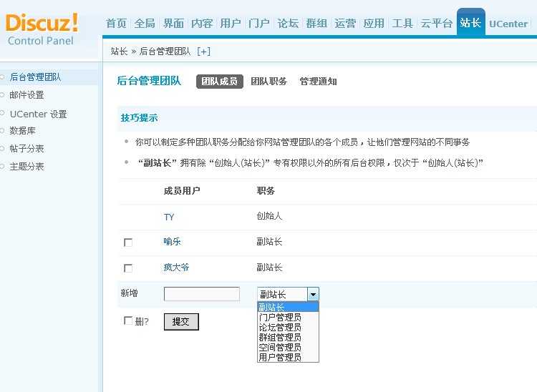This screenshot has width=537, height=392.
Task: Open 邮件设置 in left sidebar
Action: pos(26,95)
